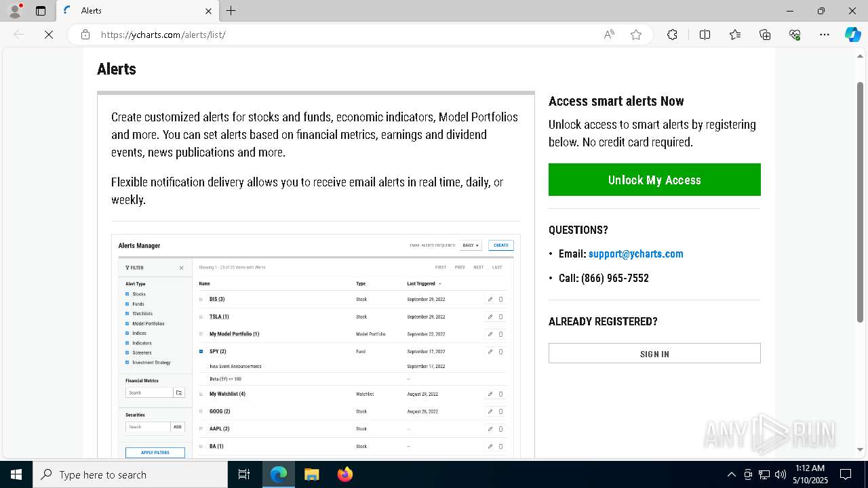Open Browser essentials icon
Image resolution: width=868 pixels, height=488 pixels.
click(x=795, y=35)
